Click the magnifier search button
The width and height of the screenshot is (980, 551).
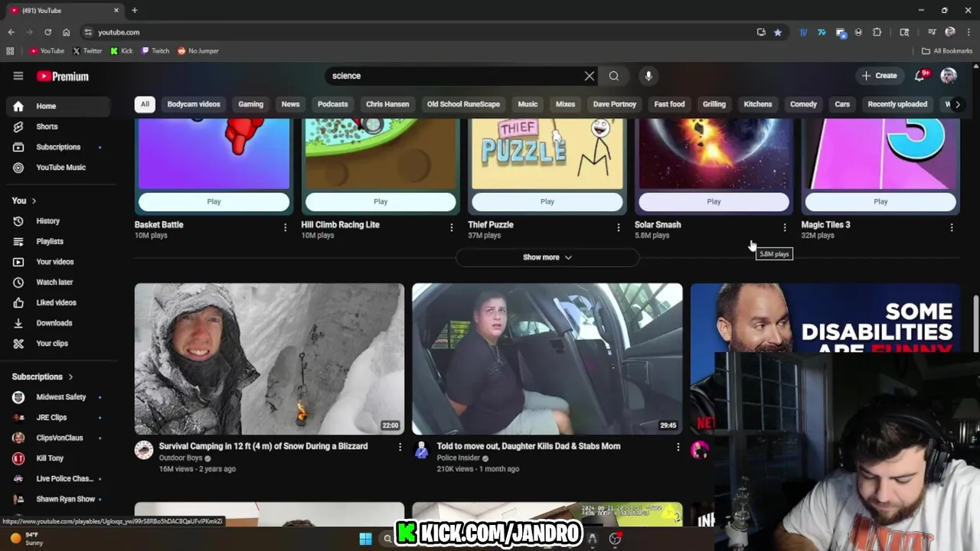coord(614,76)
